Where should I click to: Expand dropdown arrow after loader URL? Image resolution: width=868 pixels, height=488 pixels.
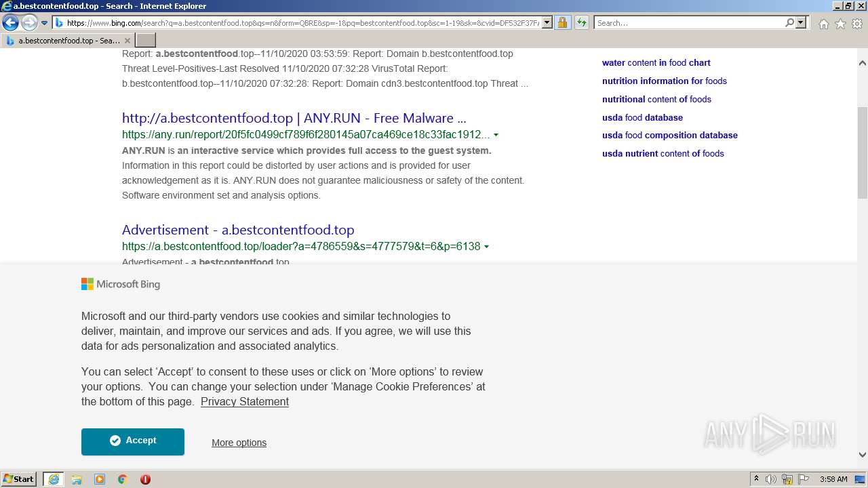[x=487, y=247]
